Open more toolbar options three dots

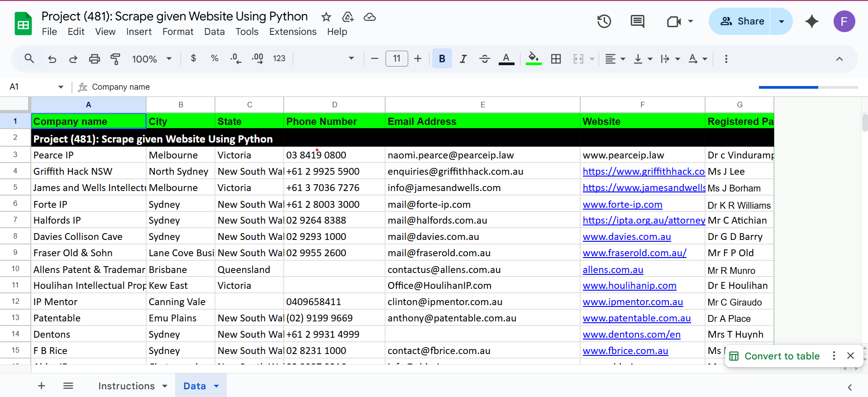[x=726, y=58]
